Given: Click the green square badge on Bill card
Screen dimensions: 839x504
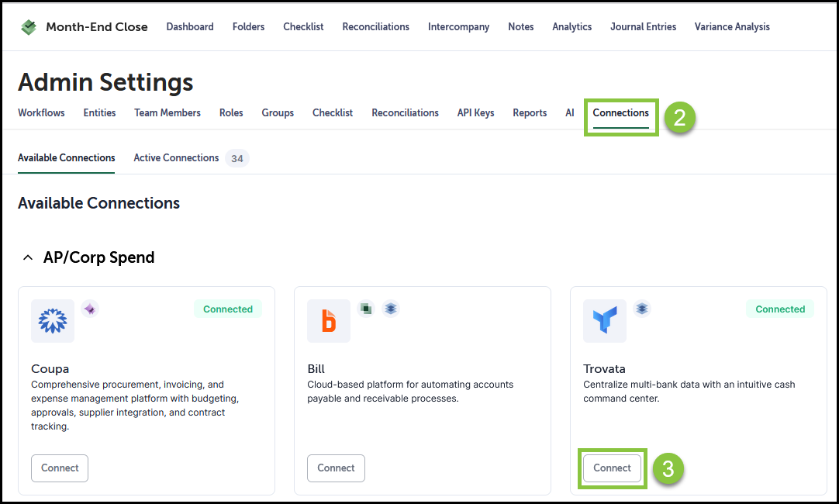Looking at the screenshot, I should [366, 309].
